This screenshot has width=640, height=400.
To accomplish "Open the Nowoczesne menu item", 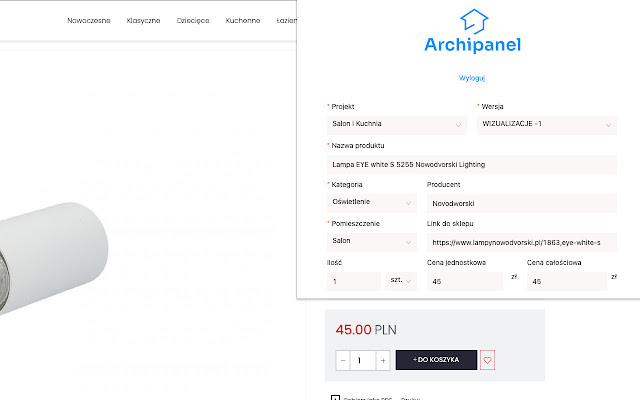I will pyautogui.click(x=89, y=20).
